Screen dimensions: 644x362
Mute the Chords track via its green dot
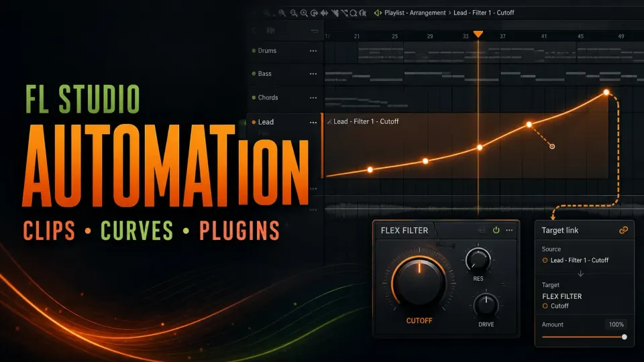click(x=254, y=98)
